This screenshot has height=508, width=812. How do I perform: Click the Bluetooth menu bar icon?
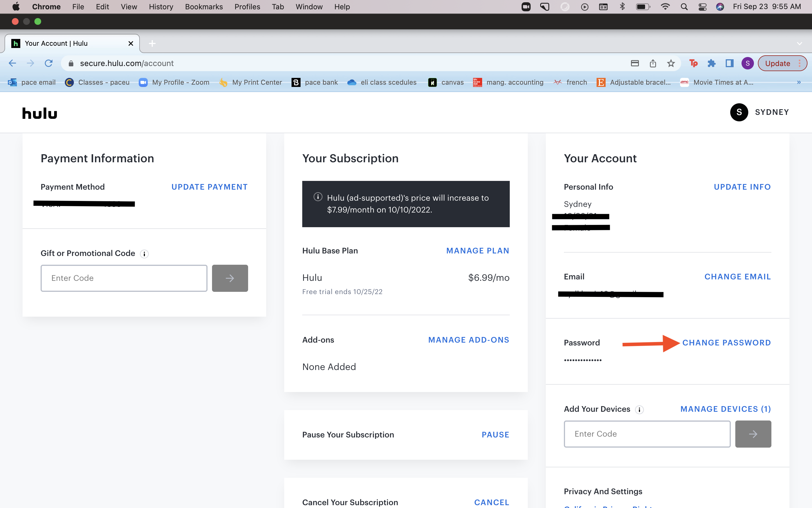pyautogui.click(x=623, y=7)
